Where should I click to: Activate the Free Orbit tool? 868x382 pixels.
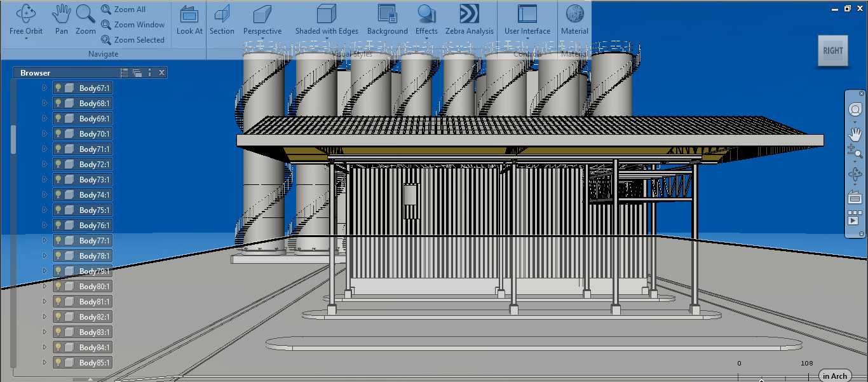(x=26, y=19)
